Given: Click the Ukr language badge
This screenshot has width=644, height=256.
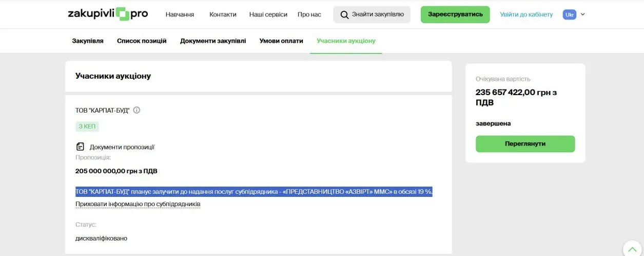Looking at the screenshot, I should [569, 14].
